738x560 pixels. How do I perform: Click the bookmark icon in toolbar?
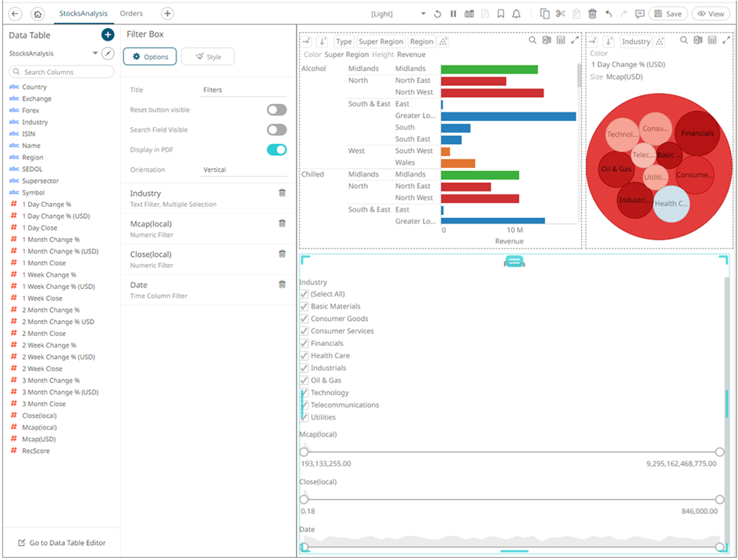click(x=501, y=14)
